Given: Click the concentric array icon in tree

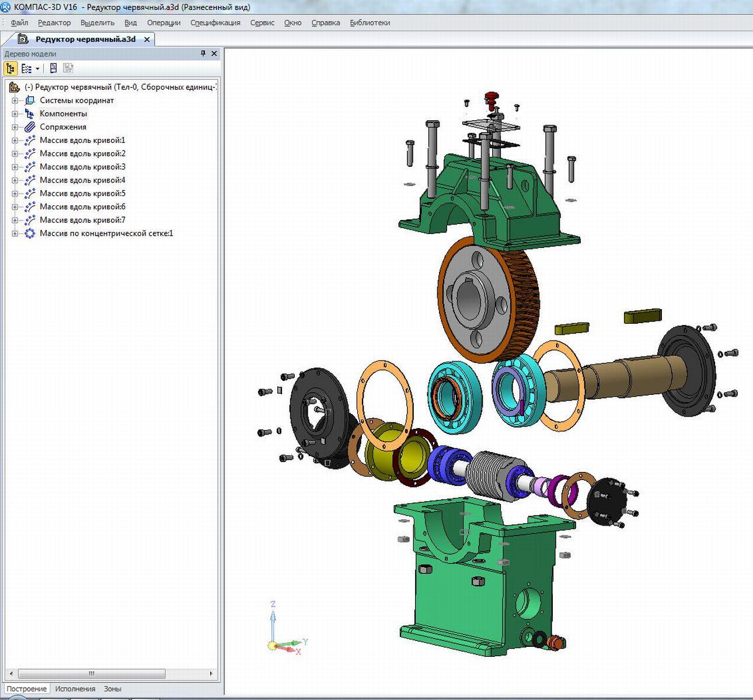Looking at the screenshot, I should (x=30, y=233).
